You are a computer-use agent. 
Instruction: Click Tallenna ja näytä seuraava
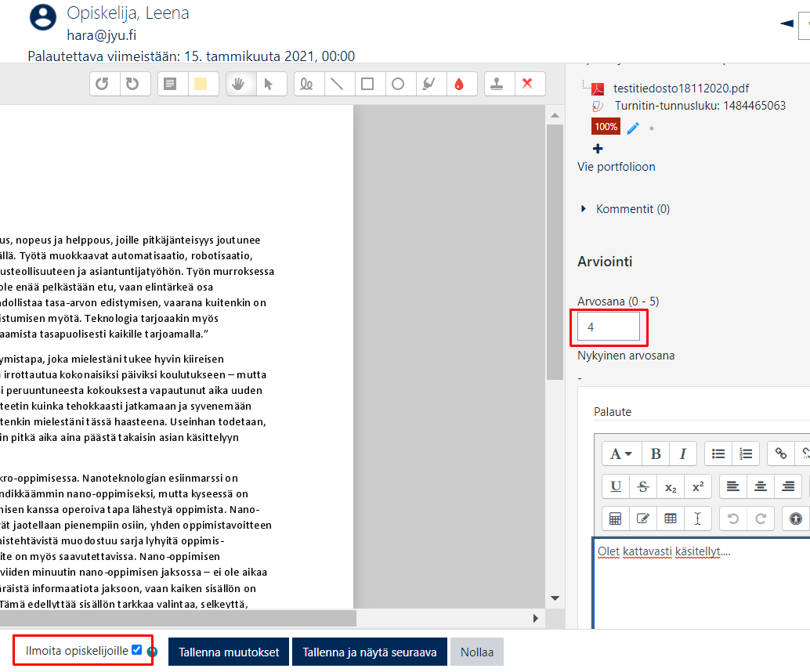[369, 652]
